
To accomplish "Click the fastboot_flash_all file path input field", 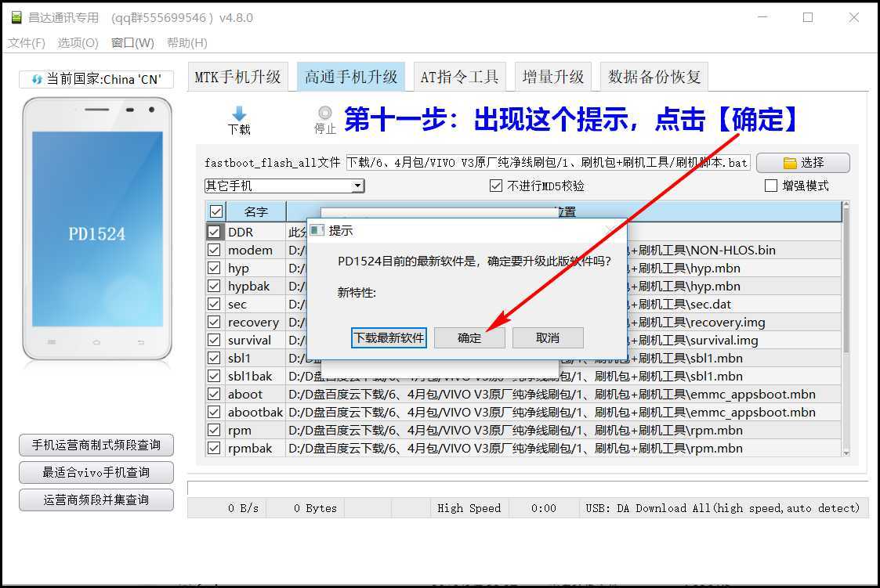I will 549,162.
